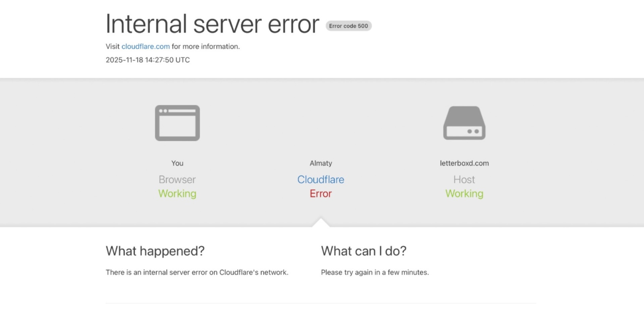This screenshot has height=312, width=644.
Task: Click the 'What can I do?' heading
Action: 364,251
